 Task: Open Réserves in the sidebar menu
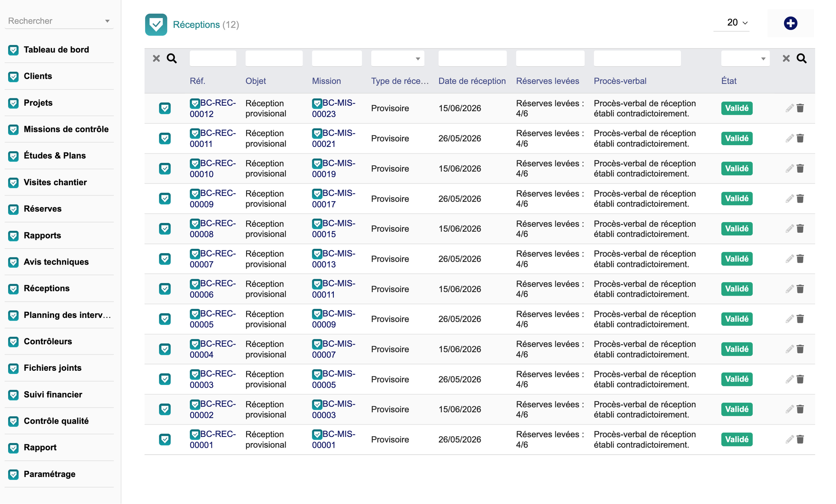pos(43,209)
